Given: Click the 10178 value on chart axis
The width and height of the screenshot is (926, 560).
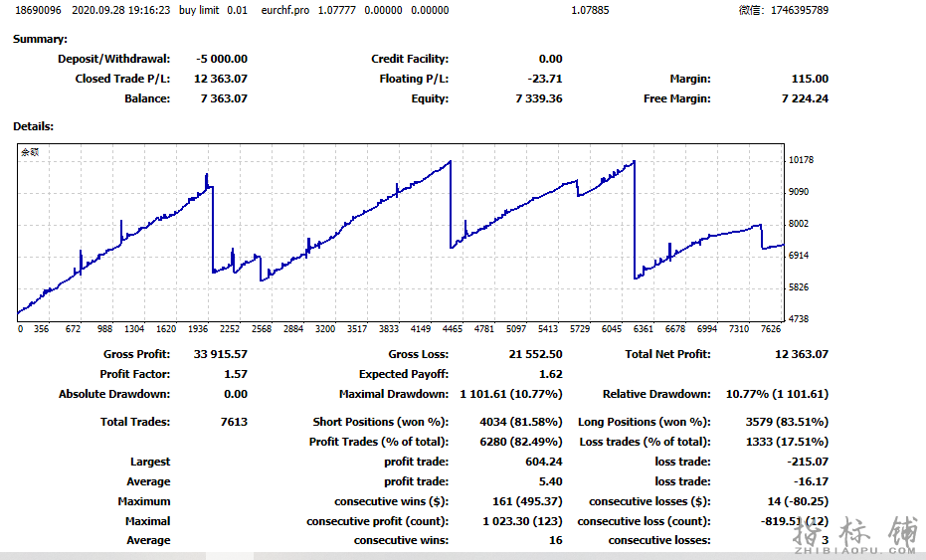Looking at the screenshot, I should pyautogui.click(x=801, y=160).
